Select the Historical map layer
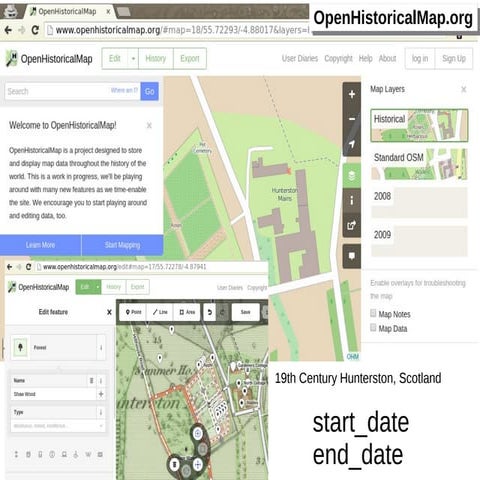 (419, 125)
